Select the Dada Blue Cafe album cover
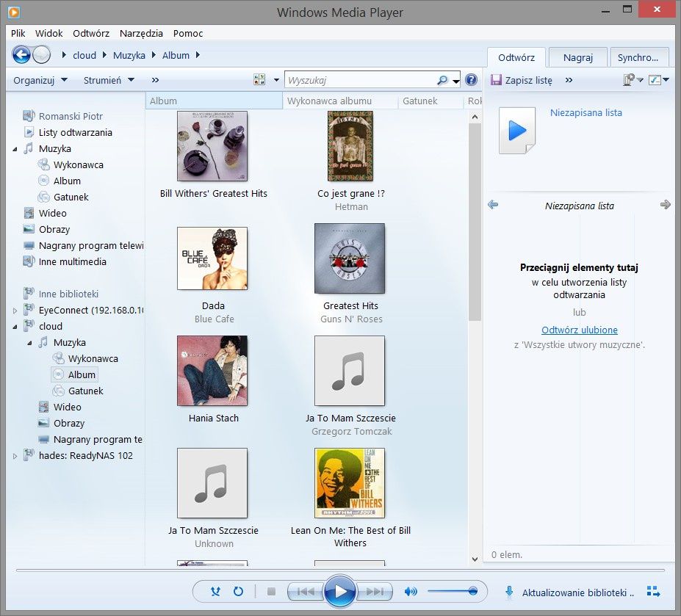The width and height of the screenshot is (681, 616). point(212,258)
